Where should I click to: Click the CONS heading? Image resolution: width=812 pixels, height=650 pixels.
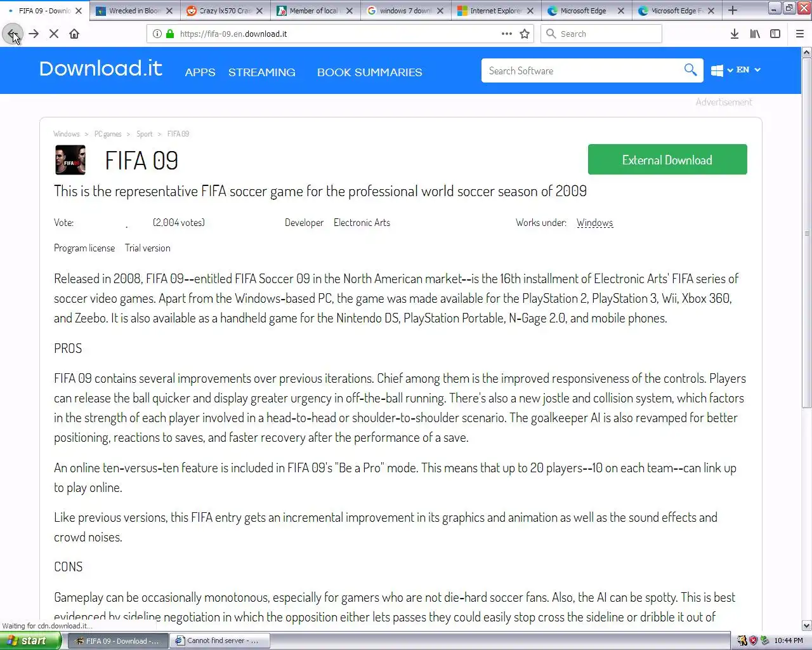69,567
